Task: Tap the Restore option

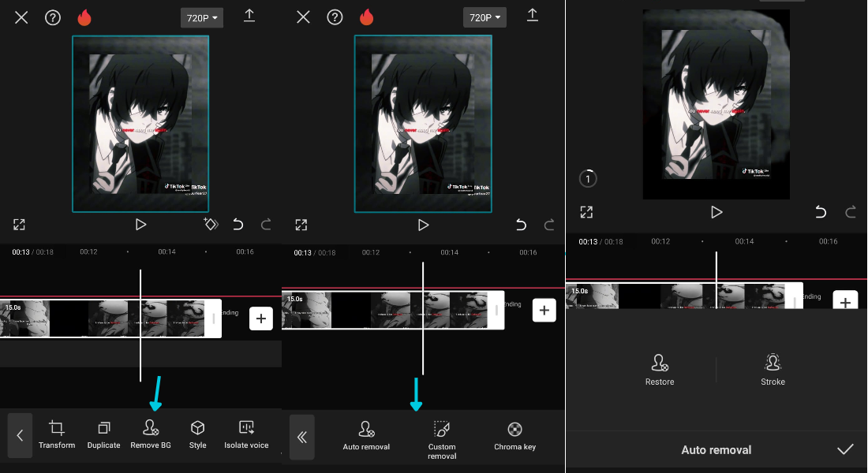Action: click(x=660, y=370)
